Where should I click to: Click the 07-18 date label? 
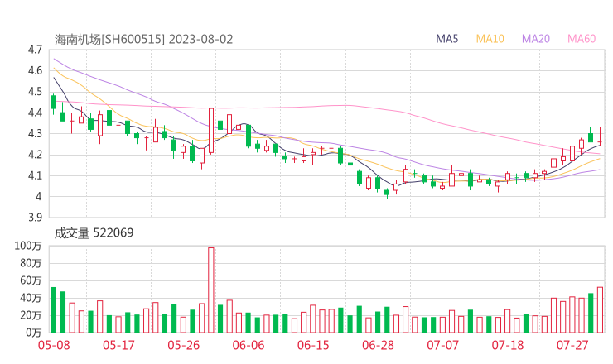coord(508,345)
